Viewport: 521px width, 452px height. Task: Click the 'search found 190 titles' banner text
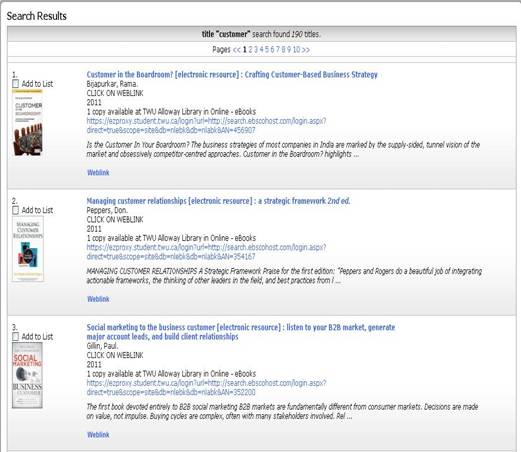point(261,34)
